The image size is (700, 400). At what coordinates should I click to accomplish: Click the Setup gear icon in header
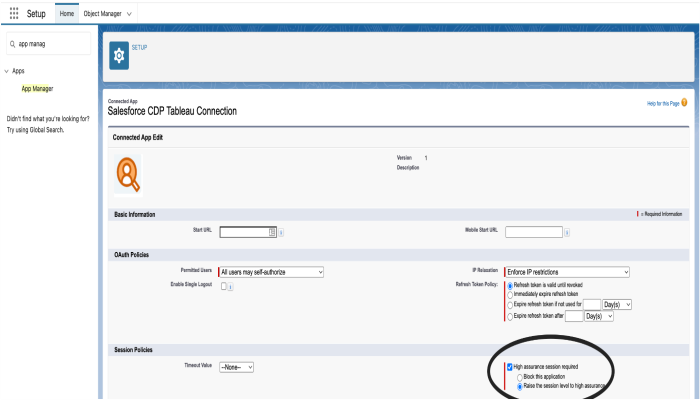tap(119, 56)
